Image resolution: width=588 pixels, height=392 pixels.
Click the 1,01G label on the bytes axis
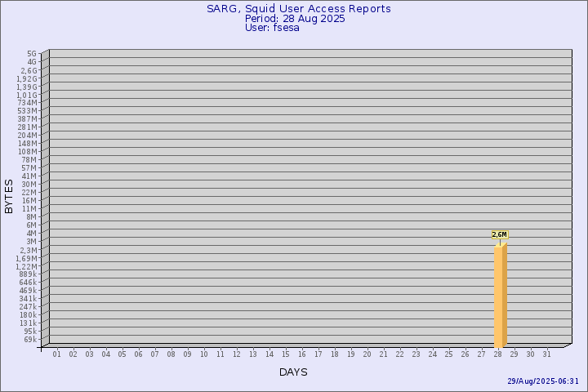coord(27,95)
